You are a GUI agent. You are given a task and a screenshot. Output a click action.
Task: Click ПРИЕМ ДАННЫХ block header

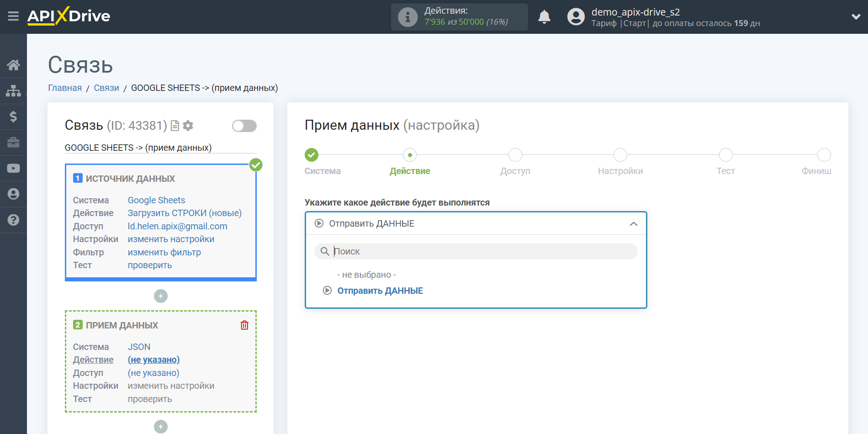point(122,325)
